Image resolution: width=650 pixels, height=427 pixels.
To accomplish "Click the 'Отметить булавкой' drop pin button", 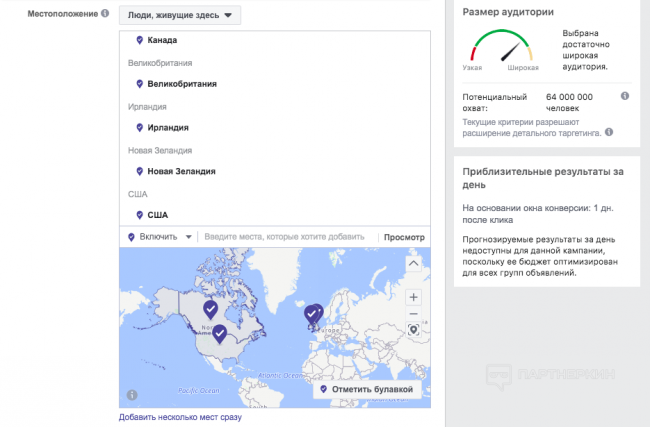I will click(x=366, y=389).
